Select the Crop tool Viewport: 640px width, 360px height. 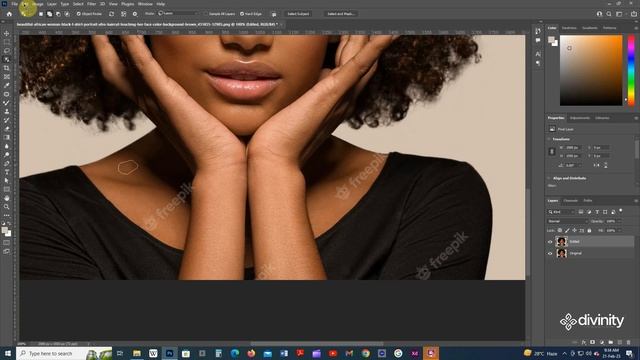tap(7, 68)
